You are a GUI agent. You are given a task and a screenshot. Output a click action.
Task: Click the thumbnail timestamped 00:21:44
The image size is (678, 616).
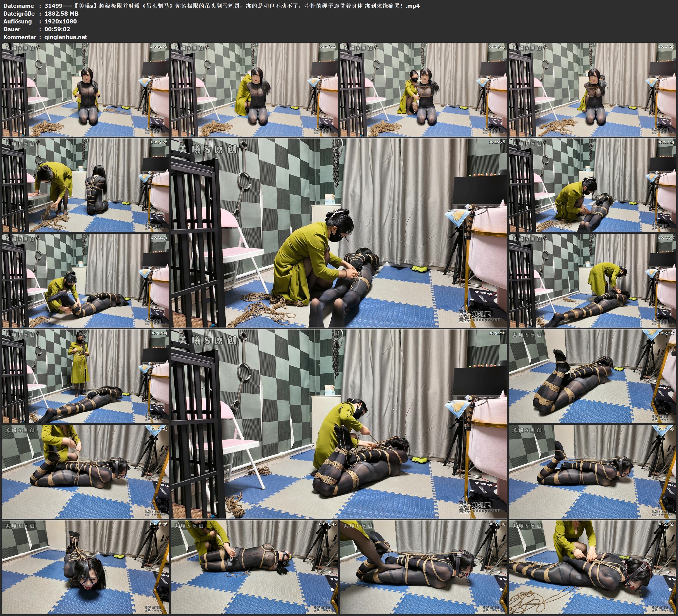coord(593,185)
